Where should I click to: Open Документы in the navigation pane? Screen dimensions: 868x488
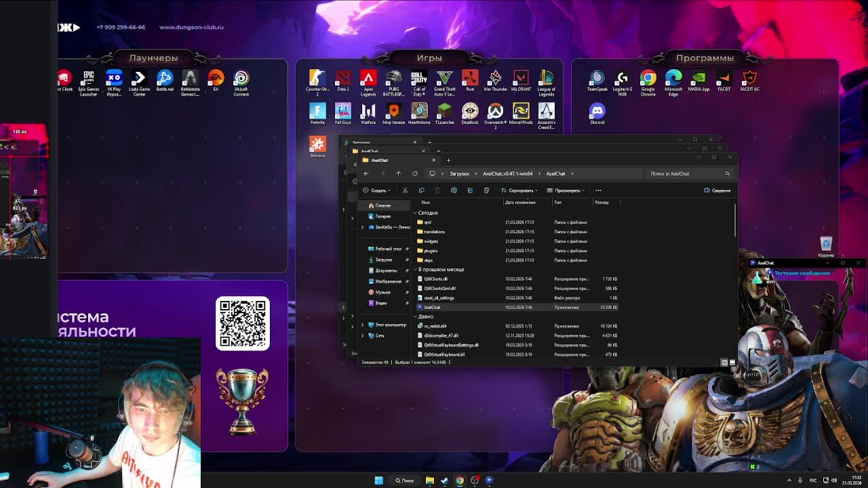pos(386,270)
